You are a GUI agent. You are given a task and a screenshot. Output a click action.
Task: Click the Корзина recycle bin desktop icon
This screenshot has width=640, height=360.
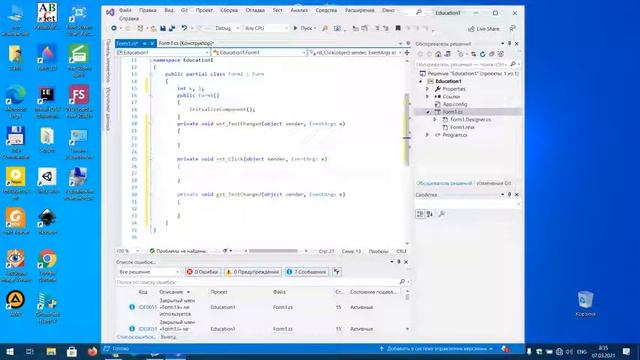(x=585, y=304)
